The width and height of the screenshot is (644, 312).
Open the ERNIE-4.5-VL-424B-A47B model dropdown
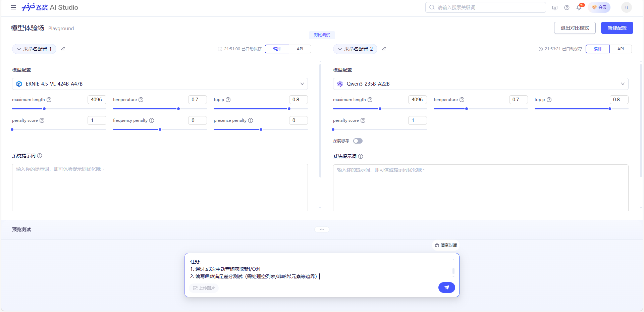pos(160,84)
